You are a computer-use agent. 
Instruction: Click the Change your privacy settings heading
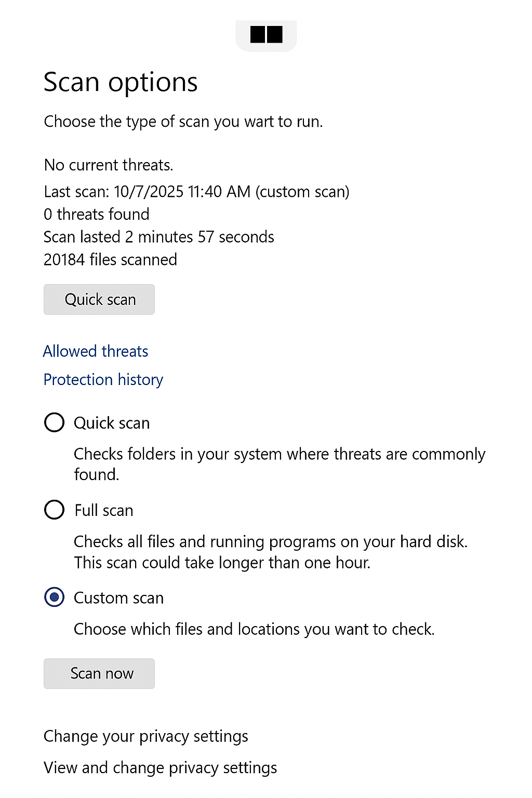coord(146,736)
